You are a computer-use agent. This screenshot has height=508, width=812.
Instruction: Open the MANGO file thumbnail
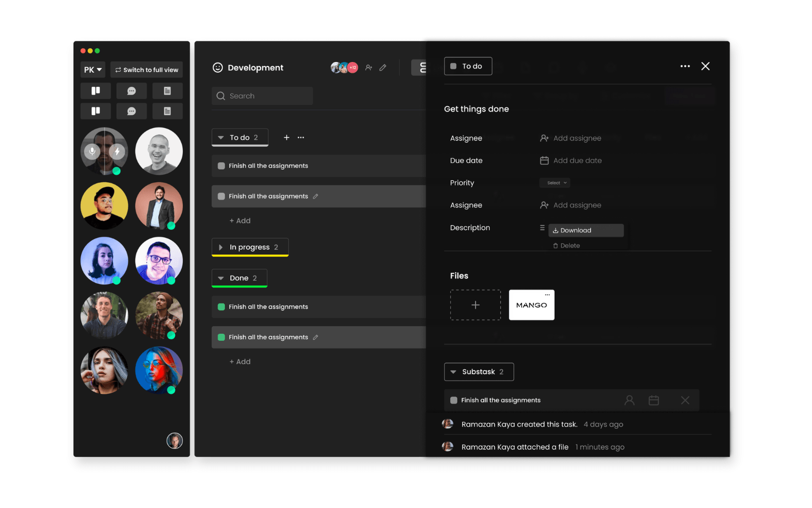click(x=531, y=305)
